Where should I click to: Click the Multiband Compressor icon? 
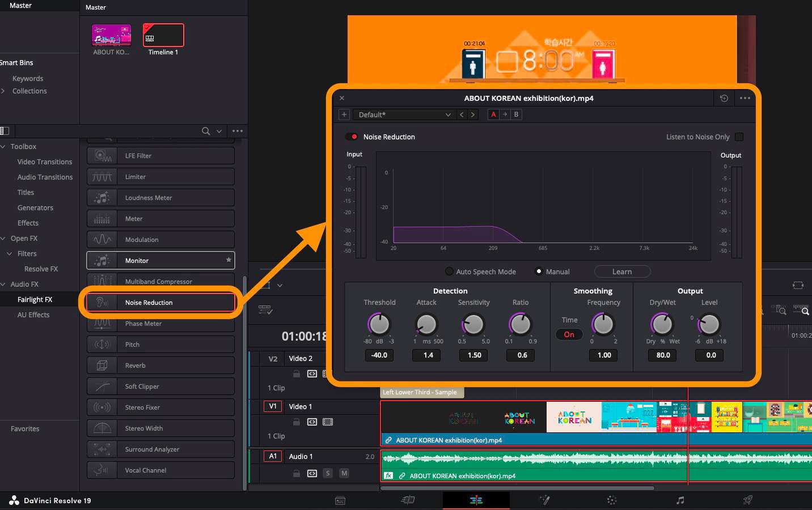[x=102, y=281]
